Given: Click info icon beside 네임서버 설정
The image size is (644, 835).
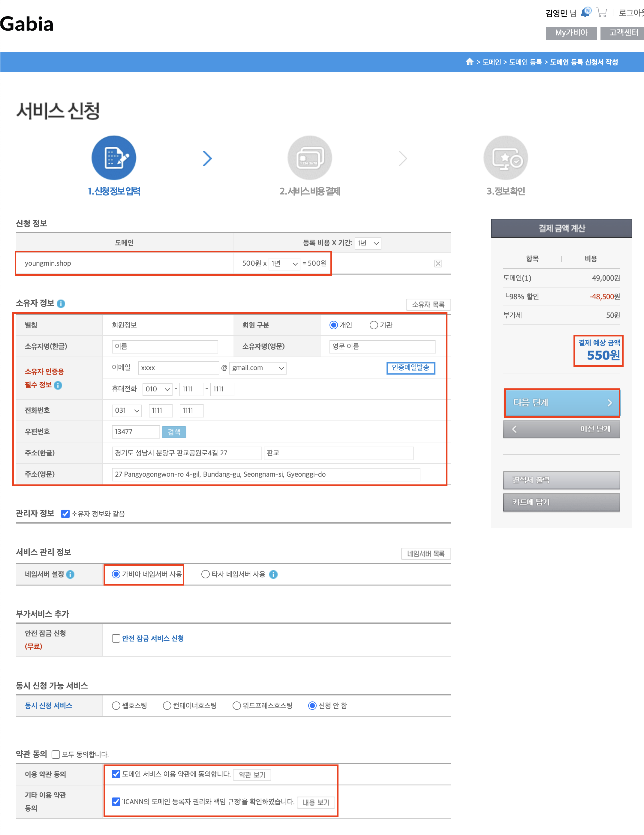Looking at the screenshot, I should pos(70,575).
